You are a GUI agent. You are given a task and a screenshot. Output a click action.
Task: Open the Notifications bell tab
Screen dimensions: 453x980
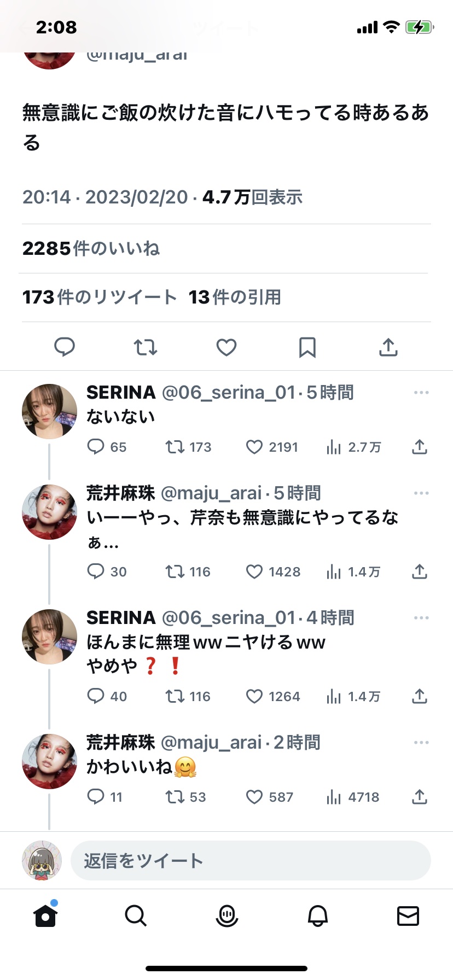317,916
